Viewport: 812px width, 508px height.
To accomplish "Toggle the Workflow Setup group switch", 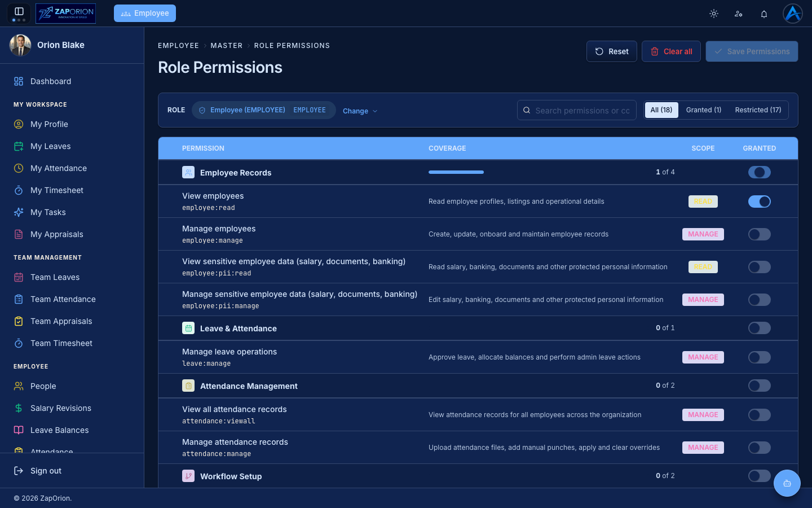I will point(760,476).
